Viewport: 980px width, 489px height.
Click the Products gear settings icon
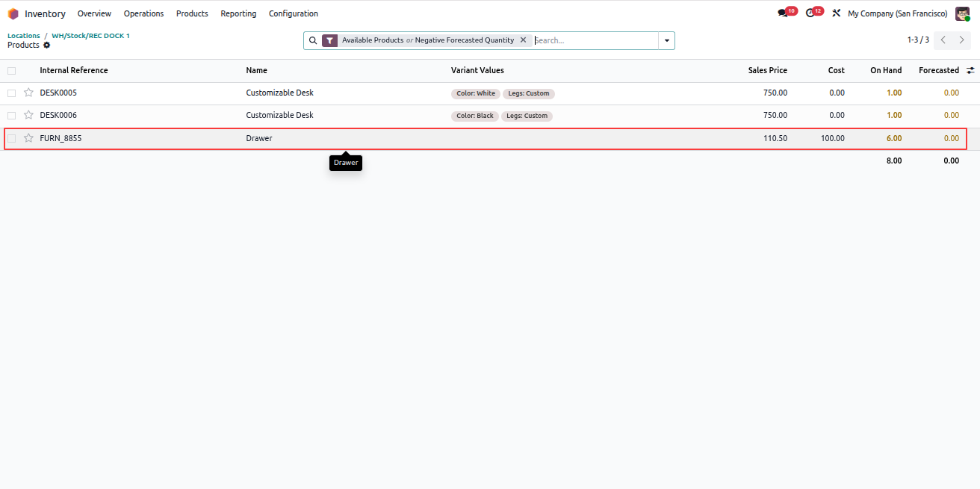(46, 46)
